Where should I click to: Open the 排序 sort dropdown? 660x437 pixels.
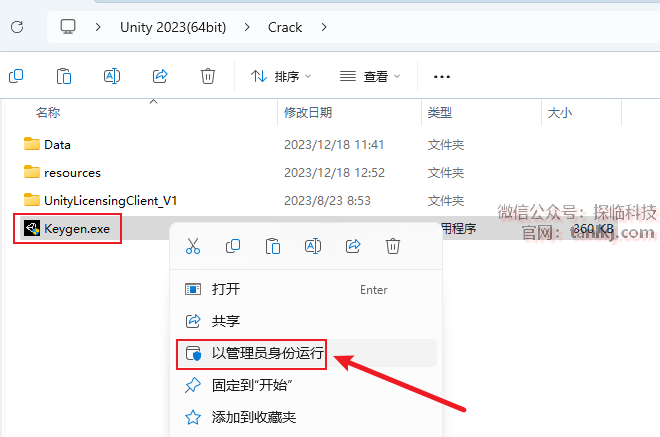click(x=281, y=77)
